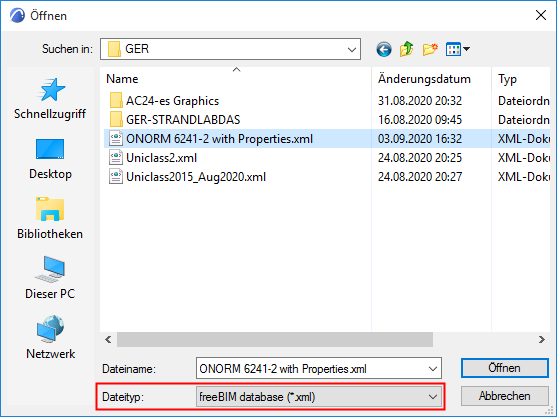The image size is (557, 417).
Task: Click the AC24-es Graphics folder icon
Action: [116, 101]
